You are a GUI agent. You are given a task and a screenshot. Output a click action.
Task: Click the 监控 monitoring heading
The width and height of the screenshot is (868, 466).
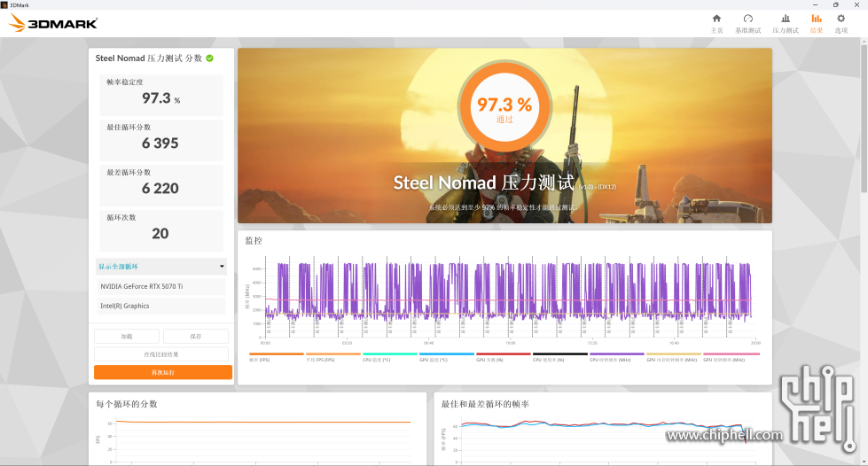pyautogui.click(x=254, y=241)
